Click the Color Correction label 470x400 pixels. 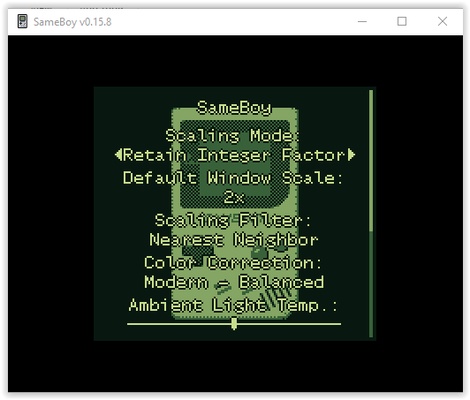point(233,263)
